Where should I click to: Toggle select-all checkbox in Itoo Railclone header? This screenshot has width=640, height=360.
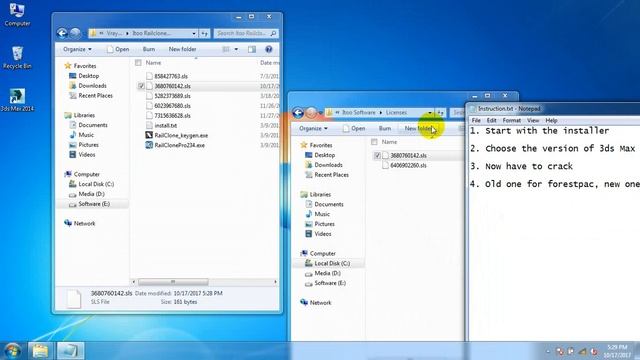pos(138,63)
